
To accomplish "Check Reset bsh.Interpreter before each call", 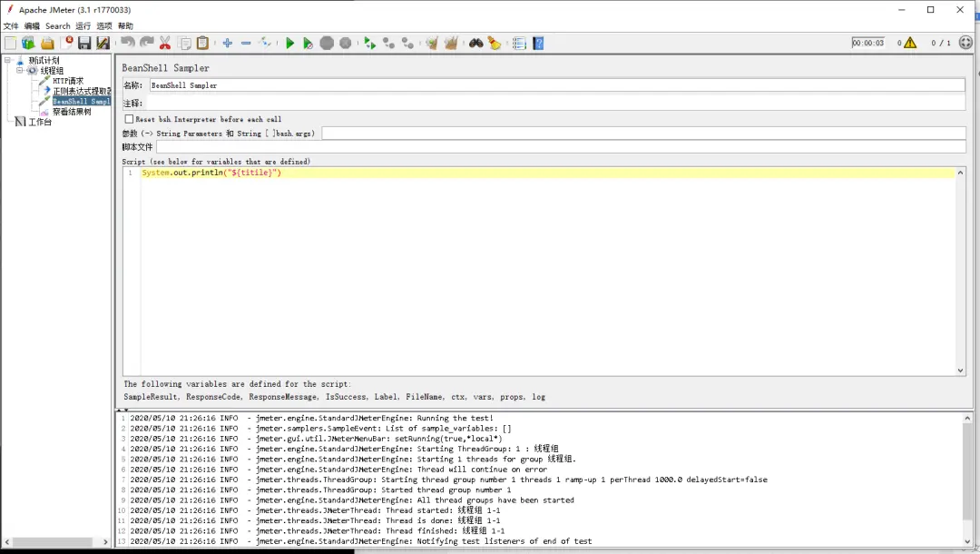I will [129, 119].
